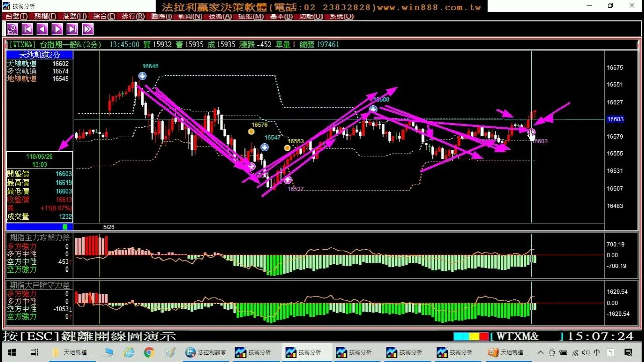Click the pink signal marker at 16537
Screen dimensions: 644x362
pyautogui.click(x=287, y=179)
